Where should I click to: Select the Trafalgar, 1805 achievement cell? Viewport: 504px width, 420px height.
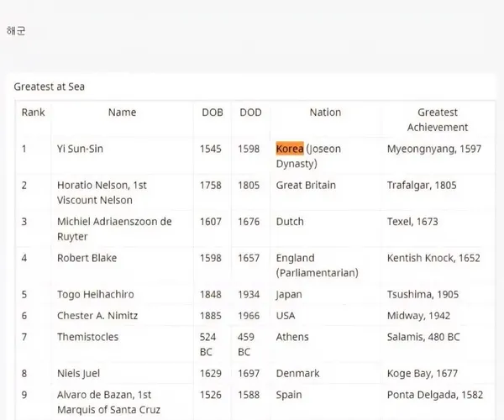tap(422, 186)
